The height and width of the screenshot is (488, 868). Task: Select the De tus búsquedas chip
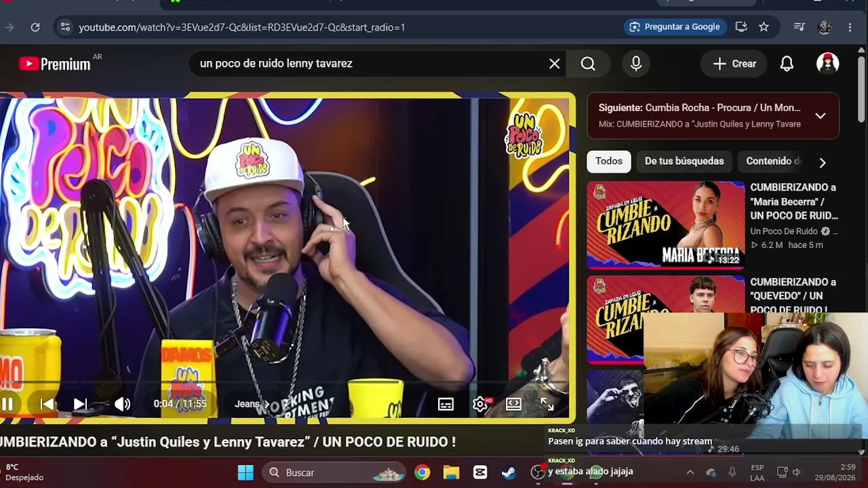(x=684, y=161)
